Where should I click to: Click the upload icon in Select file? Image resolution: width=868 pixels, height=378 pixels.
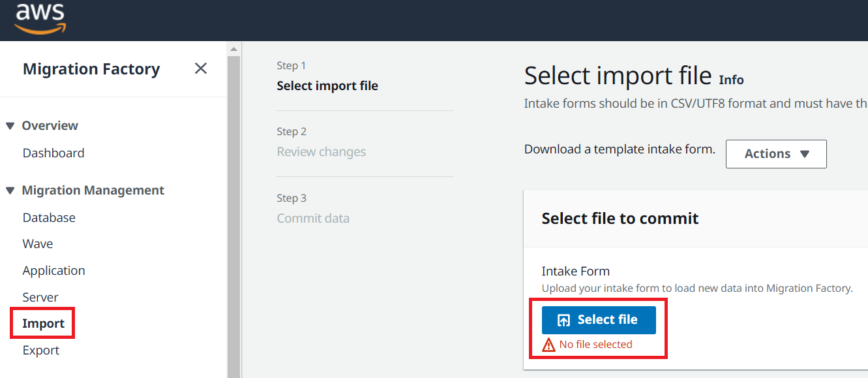click(563, 320)
